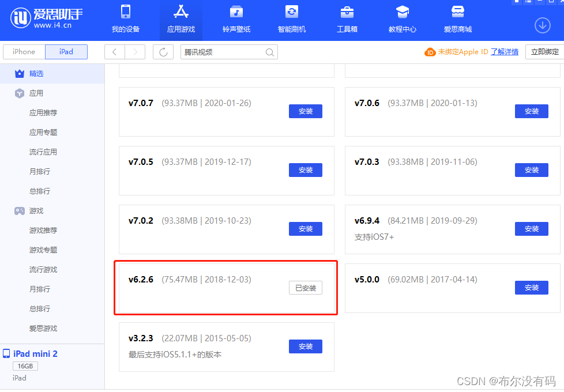Image resolution: width=564 pixels, height=392 pixels.
Task: Select 流行应用 in the sidebar
Action: click(x=43, y=152)
